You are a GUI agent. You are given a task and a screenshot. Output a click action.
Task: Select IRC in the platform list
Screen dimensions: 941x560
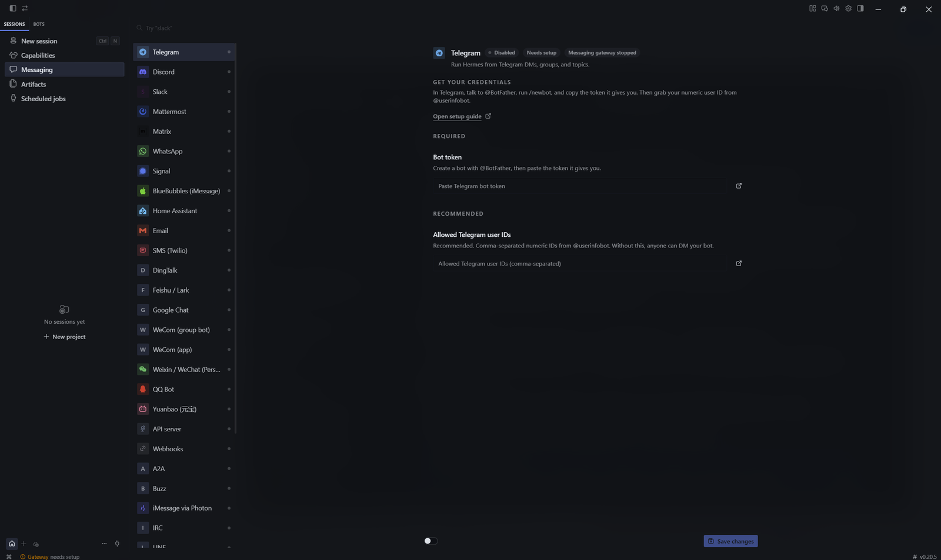(184, 528)
